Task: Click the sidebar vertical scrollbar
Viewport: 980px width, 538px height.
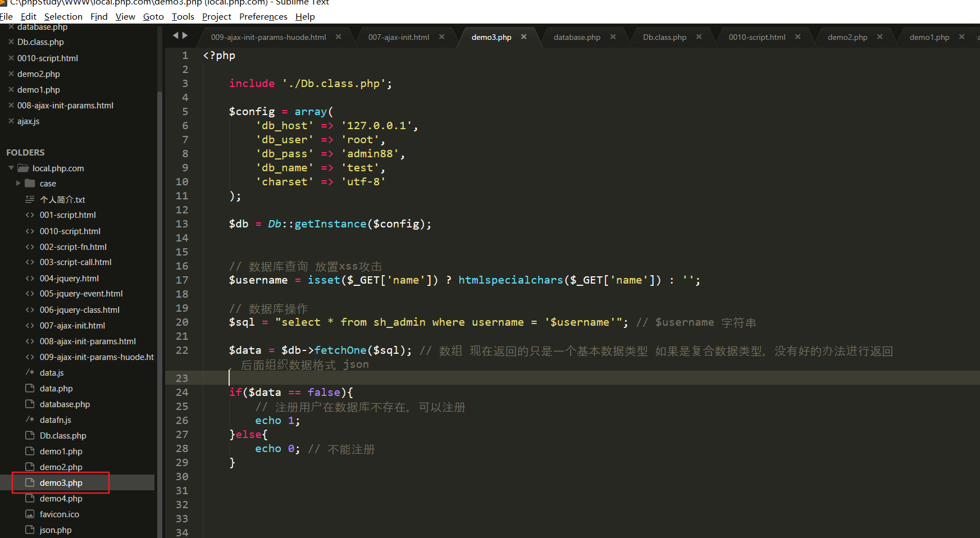Action: (159, 281)
